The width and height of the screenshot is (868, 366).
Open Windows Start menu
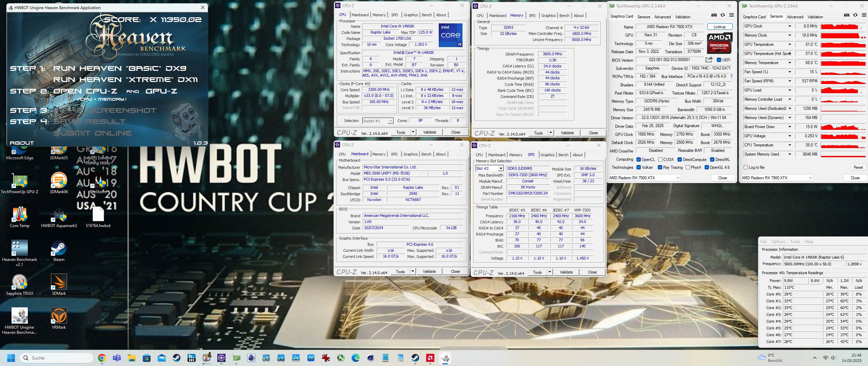click(x=11, y=358)
